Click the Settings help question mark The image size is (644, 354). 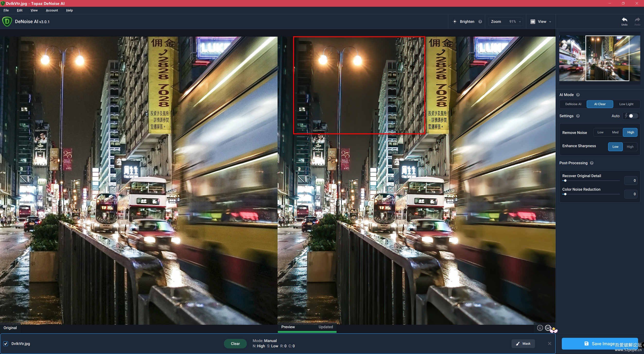tap(578, 116)
